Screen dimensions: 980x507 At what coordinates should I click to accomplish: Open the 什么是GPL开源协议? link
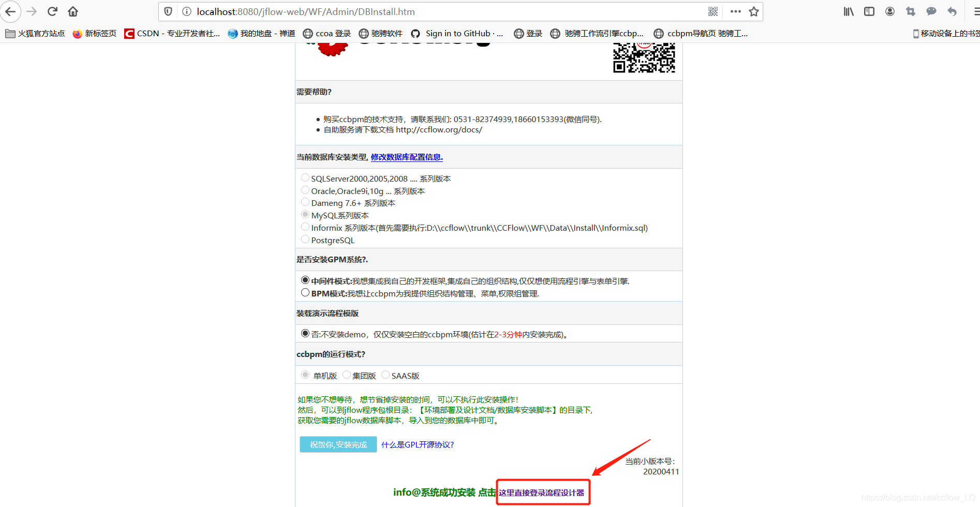tap(418, 445)
